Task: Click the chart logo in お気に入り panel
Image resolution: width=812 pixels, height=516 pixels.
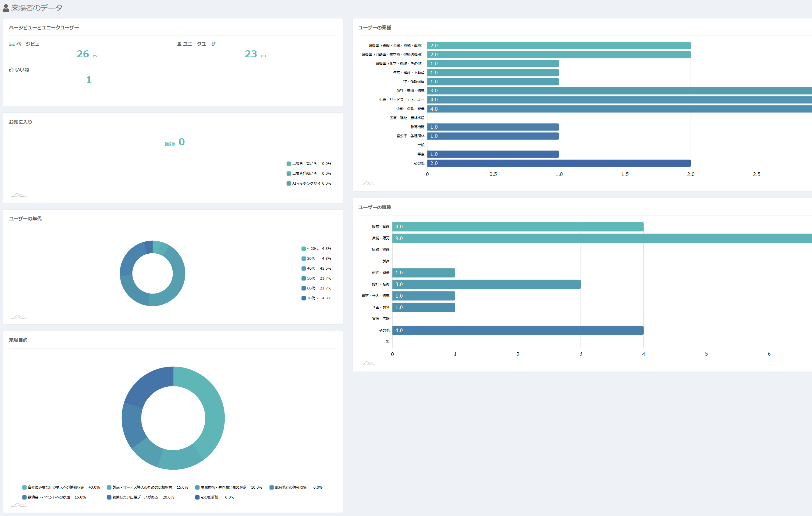Action: (x=19, y=195)
